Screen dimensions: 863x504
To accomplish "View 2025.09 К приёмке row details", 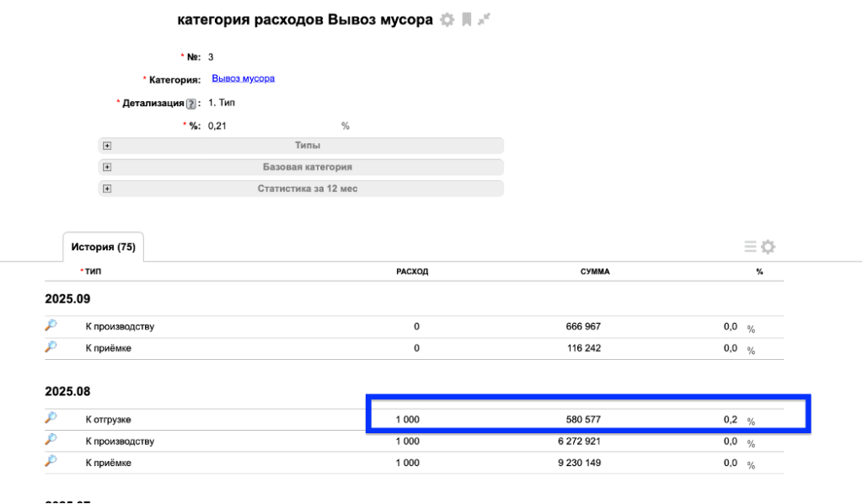I will pyautogui.click(x=51, y=347).
